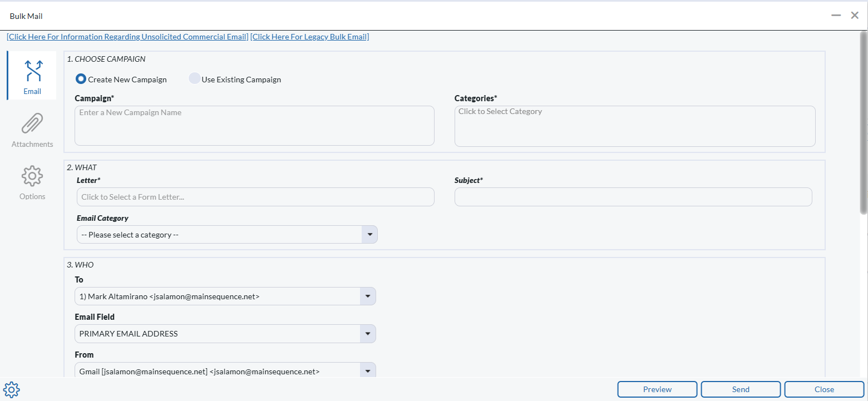Viewport: 868px width, 401px height.
Task: Close the Bulk Mail window with X
Action: [x=855, y=16]
